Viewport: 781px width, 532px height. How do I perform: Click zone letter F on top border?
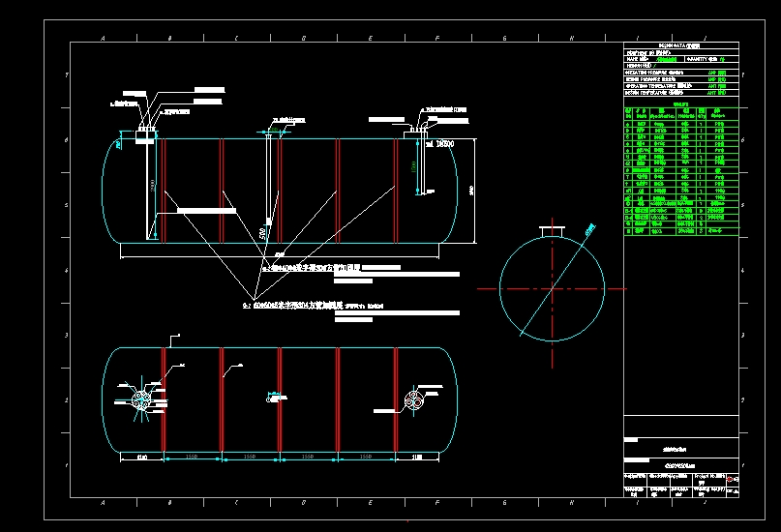point(437,38)
